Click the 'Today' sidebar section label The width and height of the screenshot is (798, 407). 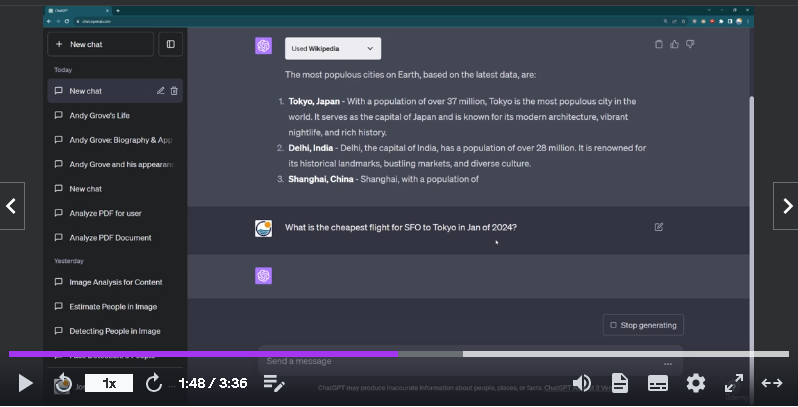(63, 70)
